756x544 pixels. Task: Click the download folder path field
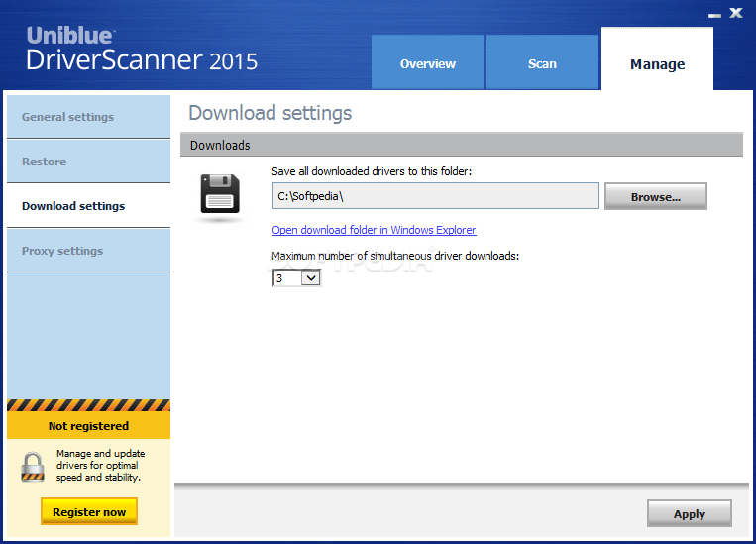click(x=435, y=196)
